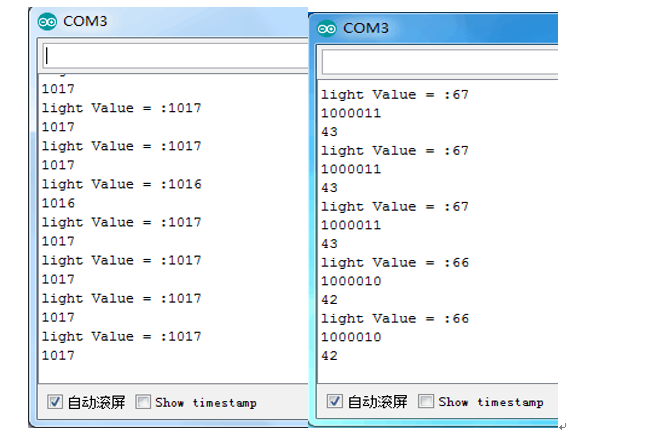The image size is (665, 442).
Task: Toggle 自动滚屏 autoscroll checkbox in left window
Action: pyautogui.click(x=55, y=401)
